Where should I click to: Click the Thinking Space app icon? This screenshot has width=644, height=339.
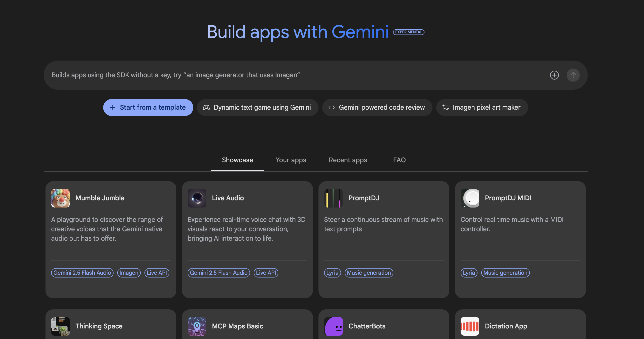tap(60, 326)
